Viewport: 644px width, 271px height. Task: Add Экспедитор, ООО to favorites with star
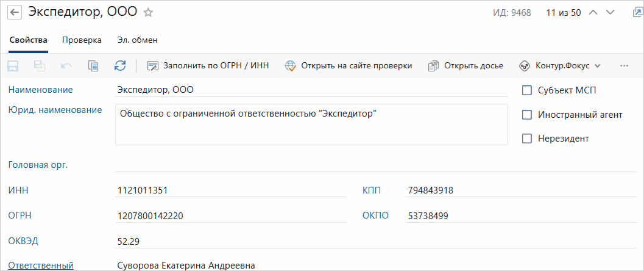point(148,13)
